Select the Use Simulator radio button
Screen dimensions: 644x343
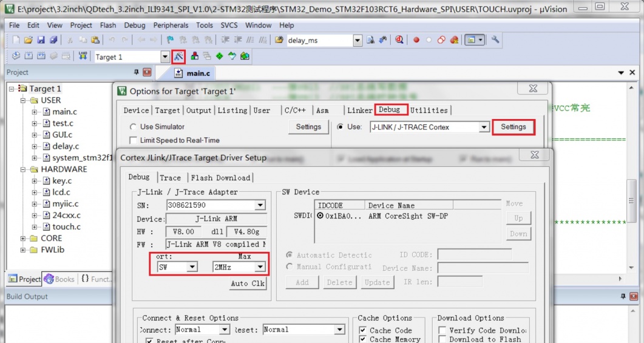pos(134,127)
